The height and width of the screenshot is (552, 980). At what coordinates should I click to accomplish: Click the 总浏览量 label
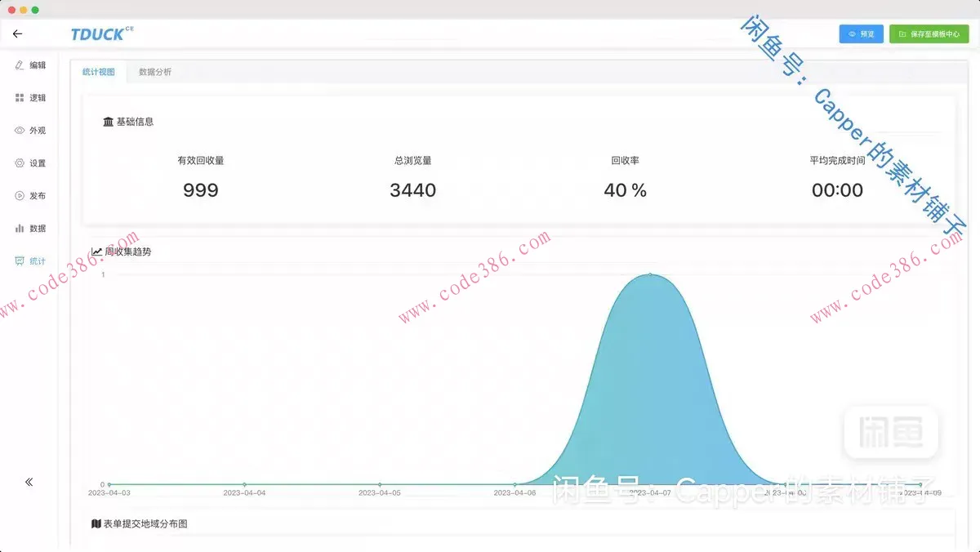point(413,161)
